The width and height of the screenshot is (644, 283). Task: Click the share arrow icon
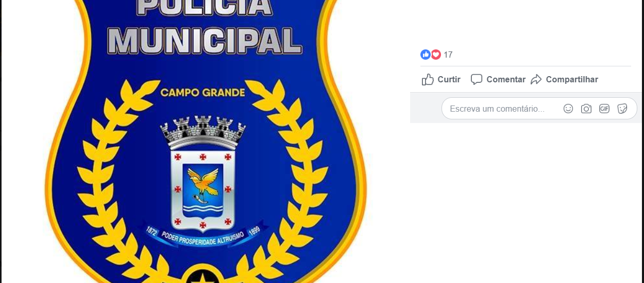pyautogui.click(x=536, y=79)
